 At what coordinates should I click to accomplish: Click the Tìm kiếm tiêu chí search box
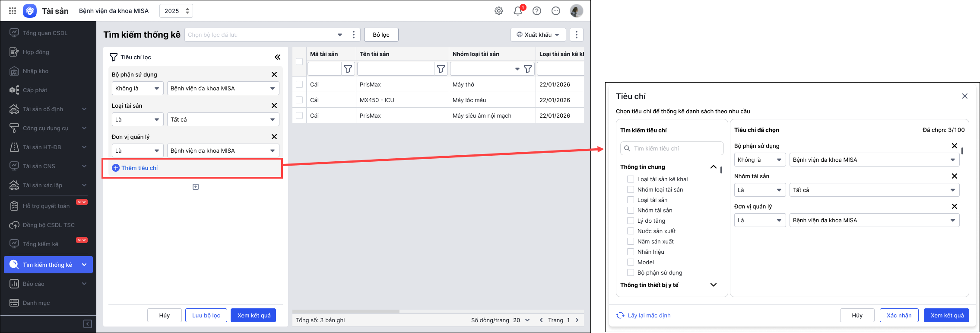[672, 148]
